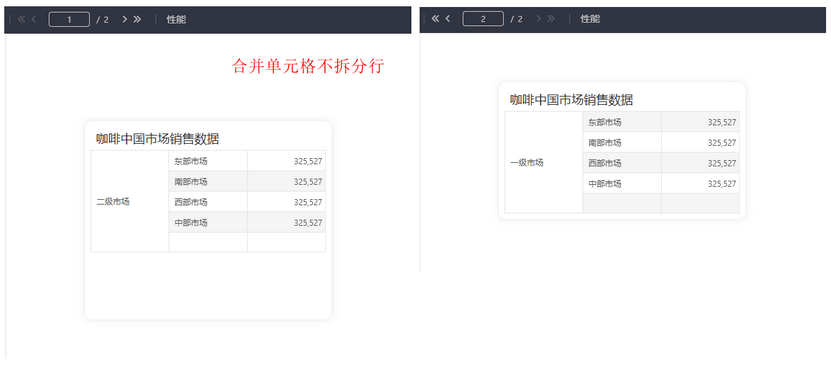
Task: Select the 一级市场 merged cell
Action: click(x=544, y=163)
